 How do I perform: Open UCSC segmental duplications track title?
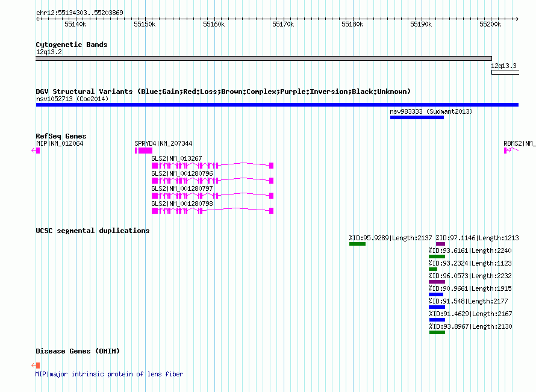93,231
